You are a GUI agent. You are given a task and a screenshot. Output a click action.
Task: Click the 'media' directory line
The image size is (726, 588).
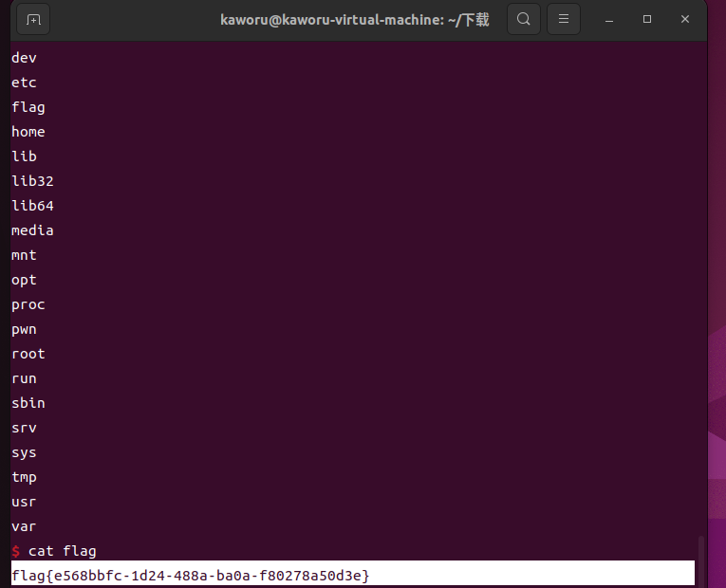coord(32,230)
